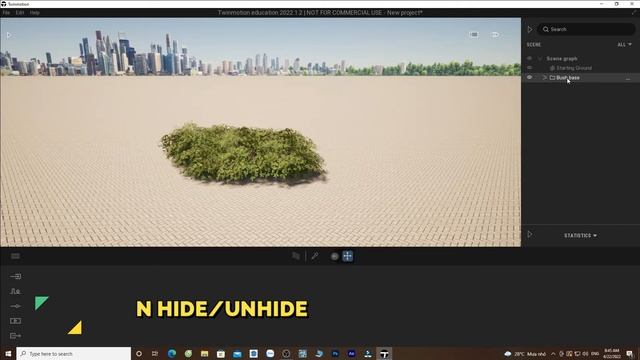Open the Export dock icon
640x360 pixels.
point(16,336)
